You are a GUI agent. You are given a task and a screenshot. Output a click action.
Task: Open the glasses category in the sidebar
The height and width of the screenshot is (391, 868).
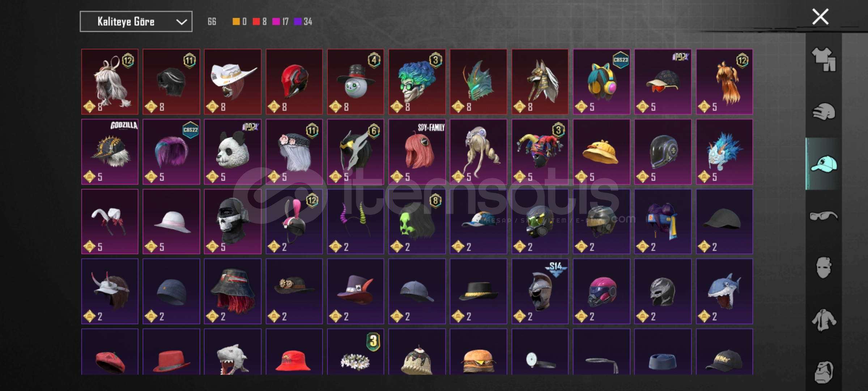tap(824, 216)
